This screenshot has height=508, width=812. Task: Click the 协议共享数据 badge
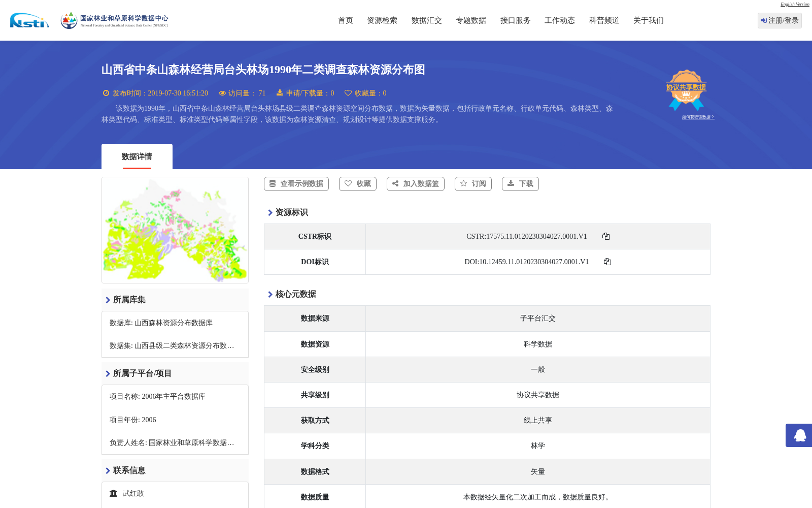coord(686,90)
